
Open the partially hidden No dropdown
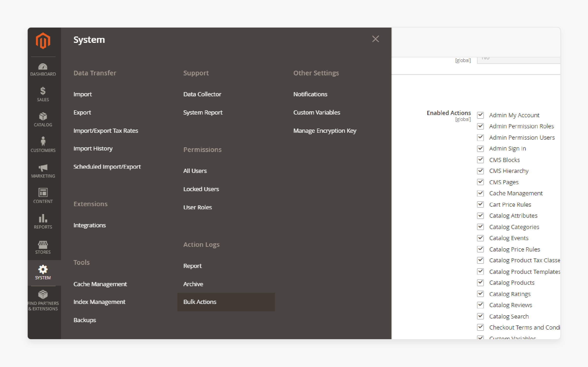coord(519,60)
